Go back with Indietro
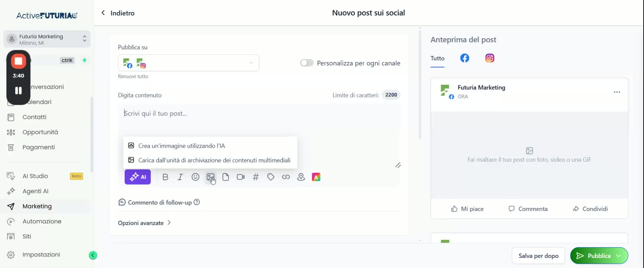The width and height of the screenshot is (644, 268). click(118, 13)
